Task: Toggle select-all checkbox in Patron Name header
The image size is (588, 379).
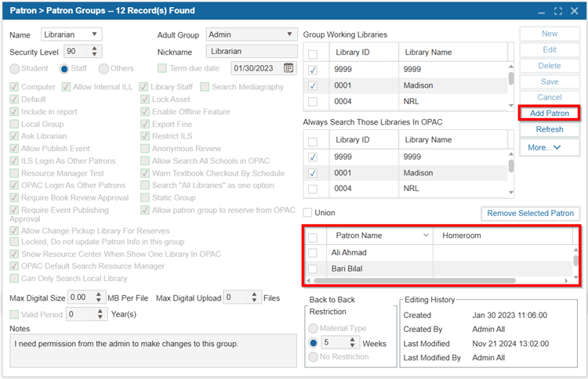Action: coord(312,237)
